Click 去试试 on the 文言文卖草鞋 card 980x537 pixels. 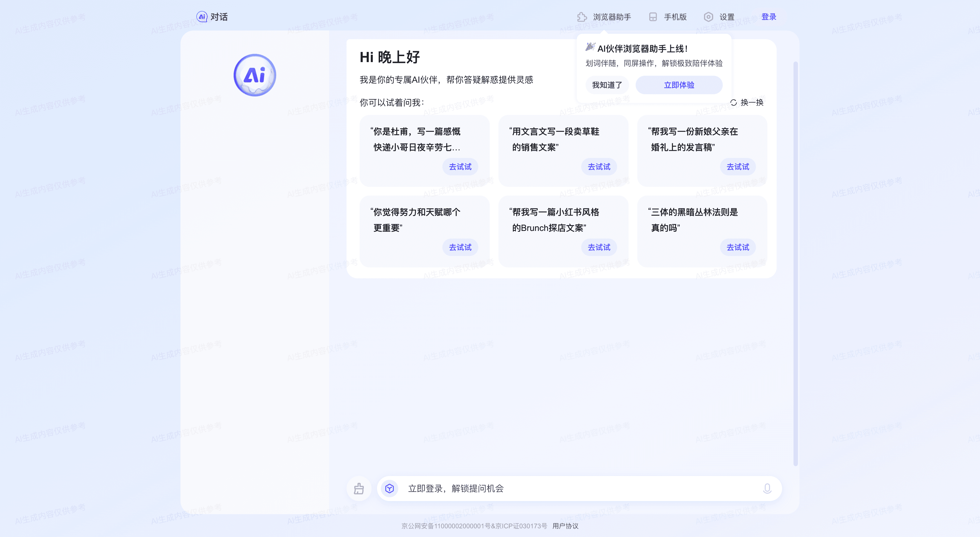599,167
